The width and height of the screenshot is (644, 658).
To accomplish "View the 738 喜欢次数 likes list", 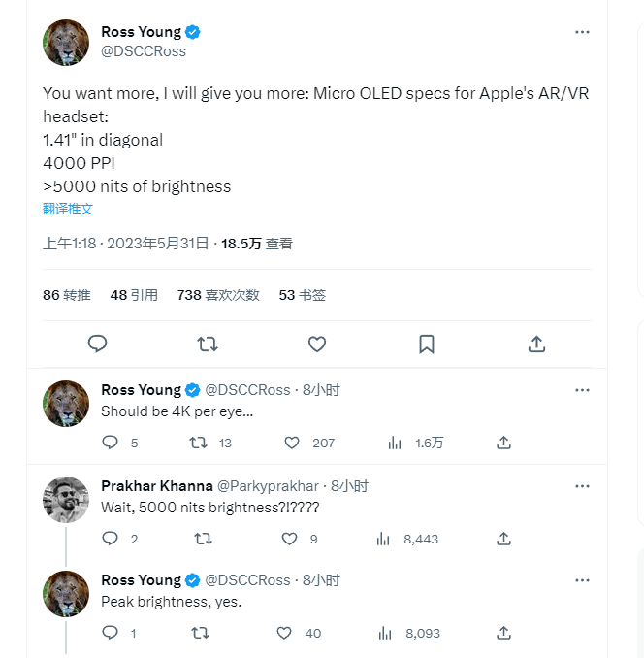I will click(x=218, y=295).
